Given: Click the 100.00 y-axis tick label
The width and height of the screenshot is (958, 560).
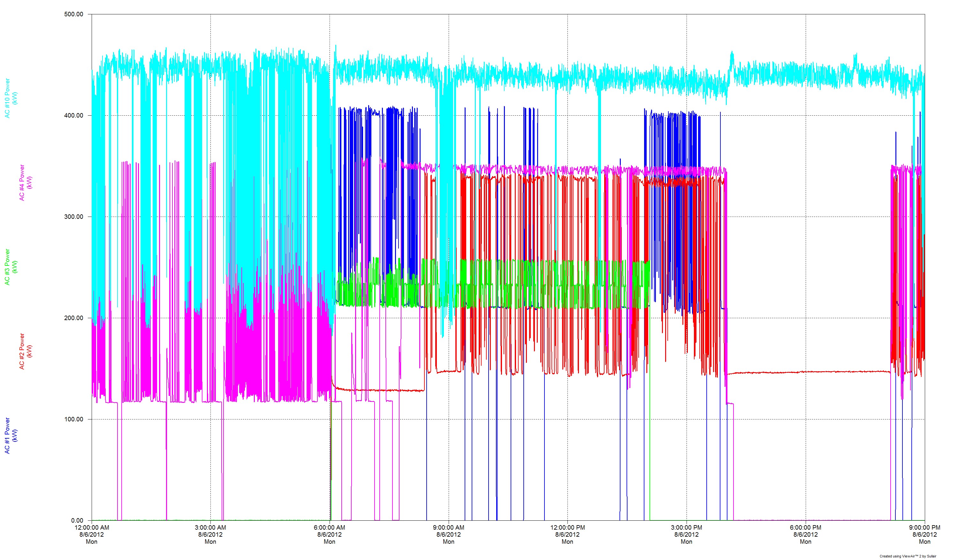Looking at the screenshot, I should 73,419.
